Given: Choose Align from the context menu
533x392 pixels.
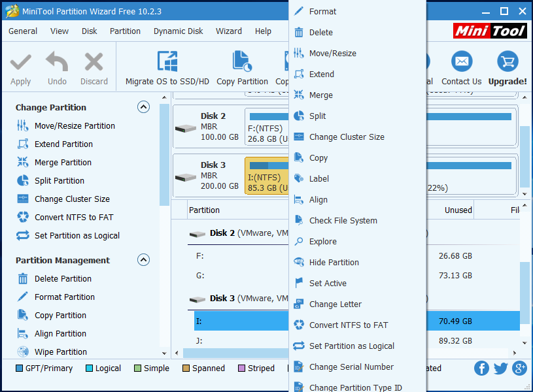Looking at the screenshot, I should coord(358,200).
